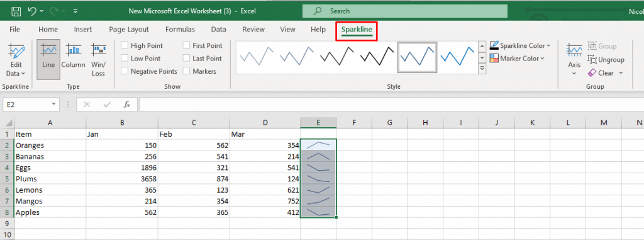Image resolution: width=644 pixels, height=240 pixels.
Task: Toggle the Markers checkbox
Action: coord(186,71)
